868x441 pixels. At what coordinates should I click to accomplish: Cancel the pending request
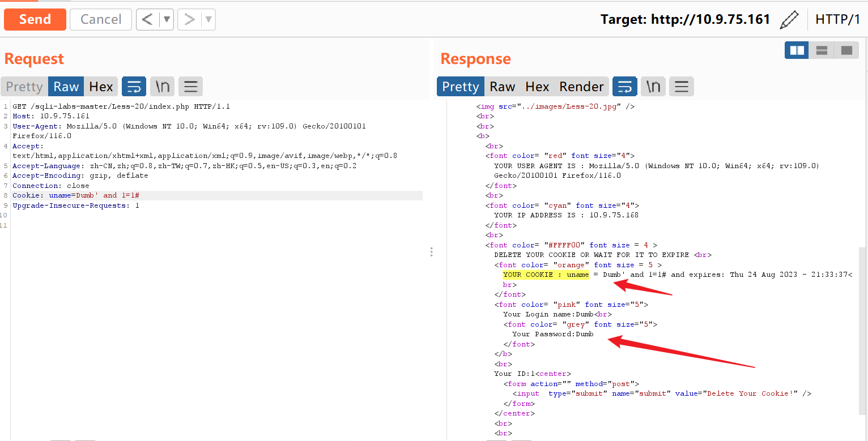tap(101, 19)
